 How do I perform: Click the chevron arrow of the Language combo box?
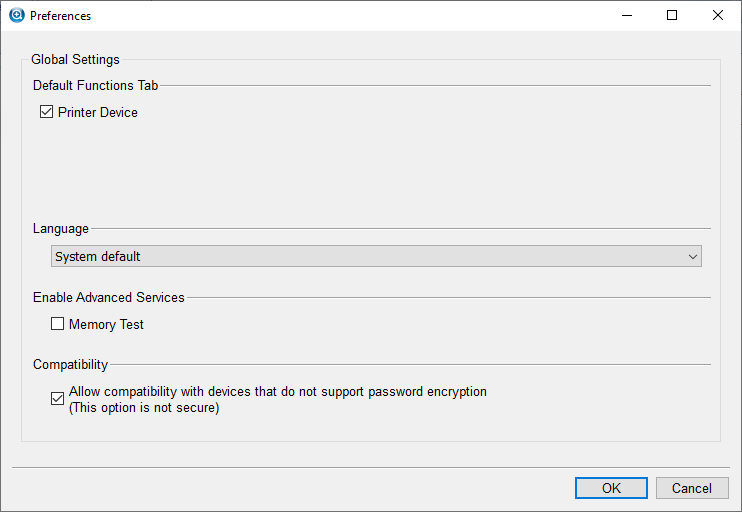[x=693, y=257]
